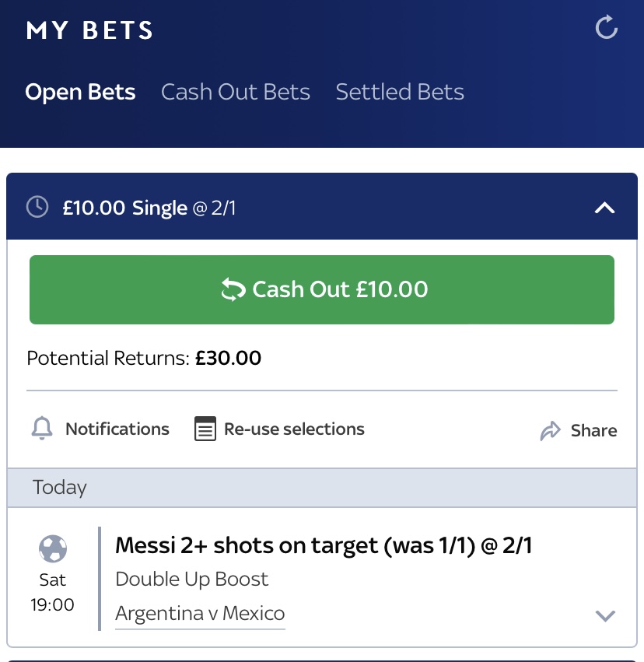Open Argentina v Mexico match link
The width and height of the screenshot is (644, 662).
point(200,614)
